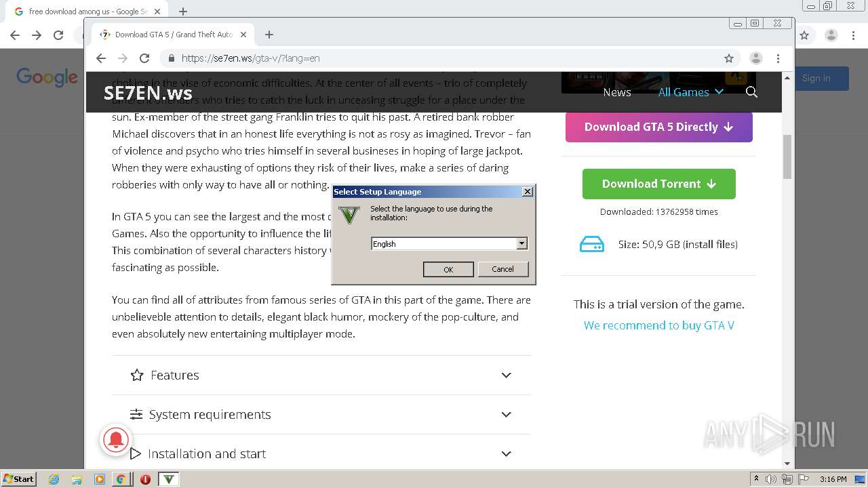Open Internet Explorer from the taskbar
This screenshot has height=488, width=868.
[54, 479]
